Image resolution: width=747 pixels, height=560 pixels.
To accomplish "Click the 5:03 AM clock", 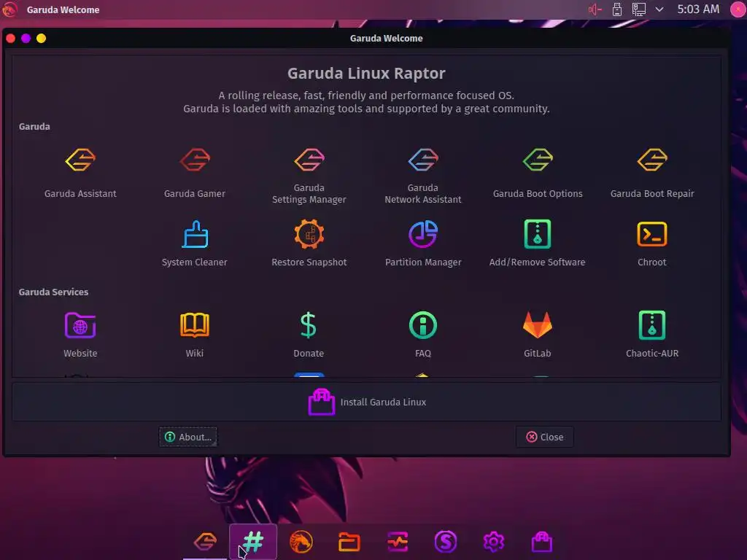I will click(x=698, y=9).
